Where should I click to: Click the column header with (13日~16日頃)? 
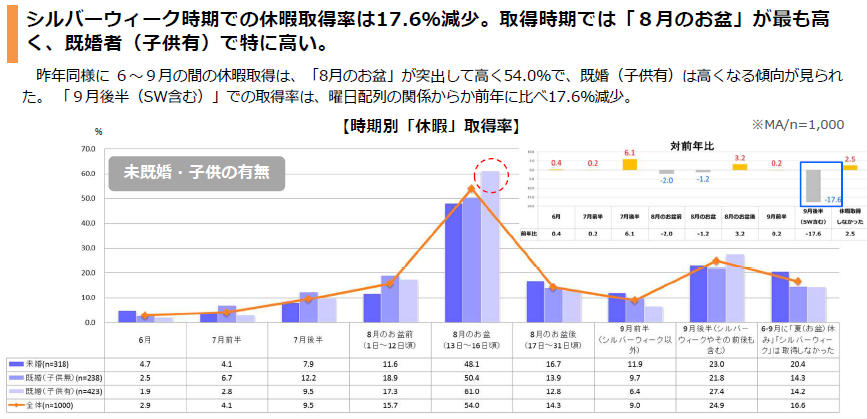tap(471, 340)
